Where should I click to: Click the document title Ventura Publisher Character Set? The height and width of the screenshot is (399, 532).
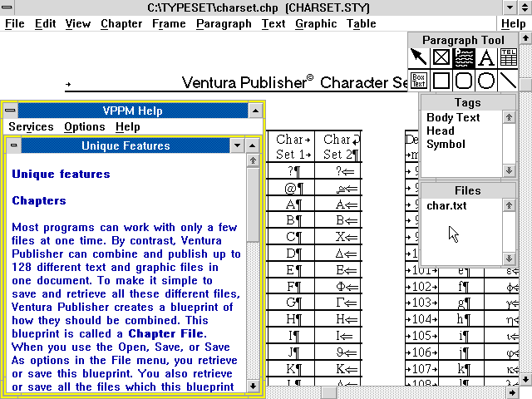point(293,82)
